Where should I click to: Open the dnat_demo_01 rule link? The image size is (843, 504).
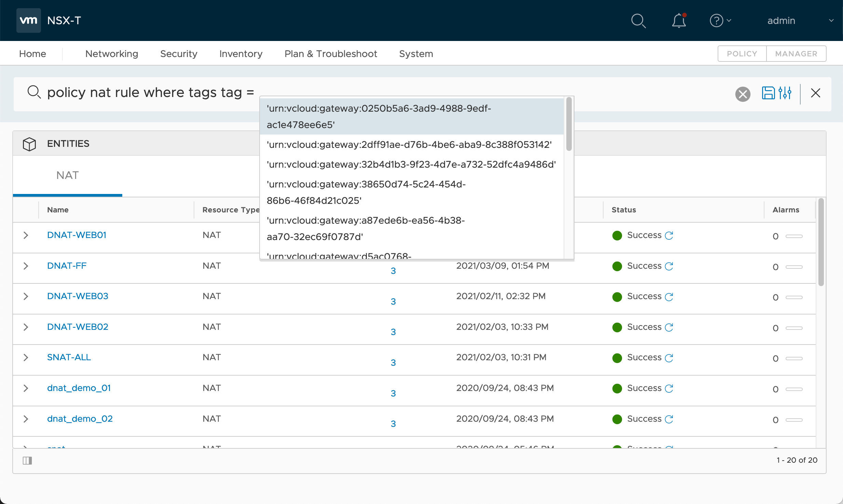pos(79,388)
